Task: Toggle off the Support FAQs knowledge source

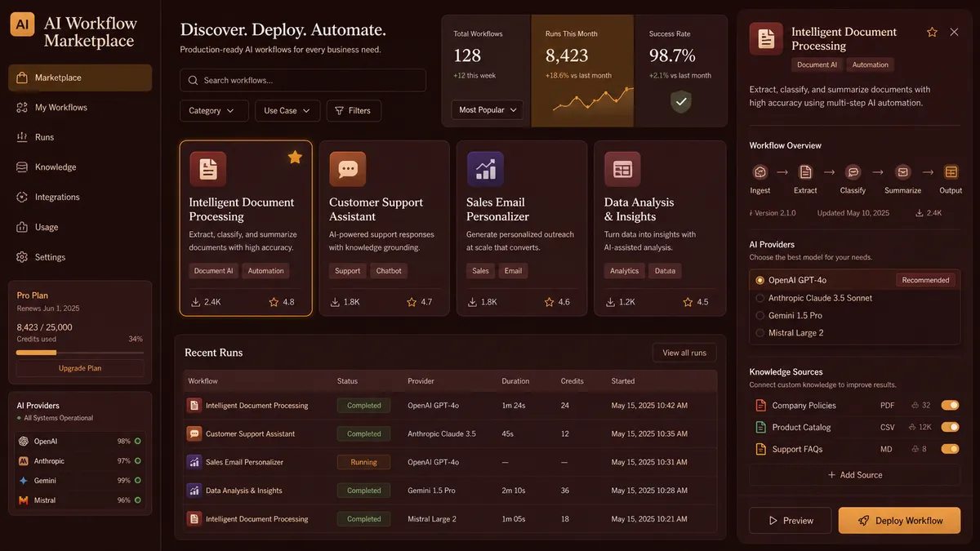Action: click(x=950, y=449)
